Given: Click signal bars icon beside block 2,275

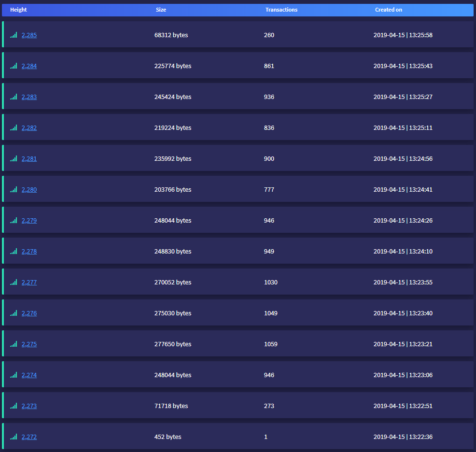Looking at the screenshot, I should 14,344.
